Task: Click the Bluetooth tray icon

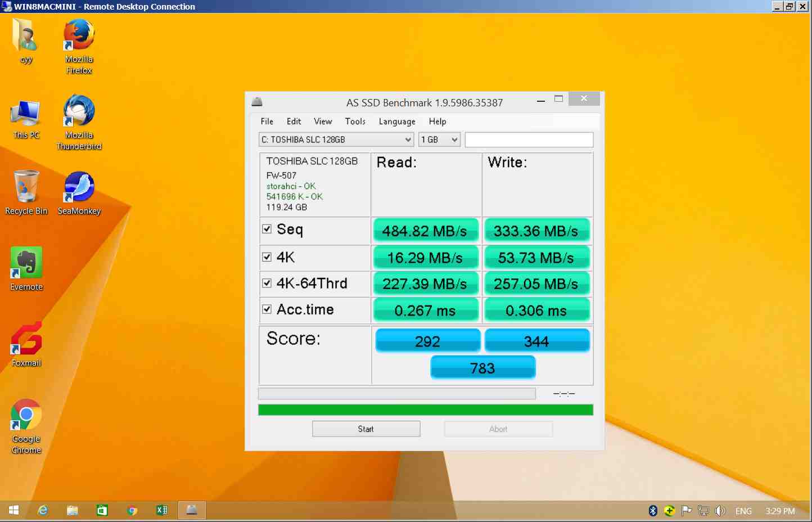Action: [x=653, y=511]
